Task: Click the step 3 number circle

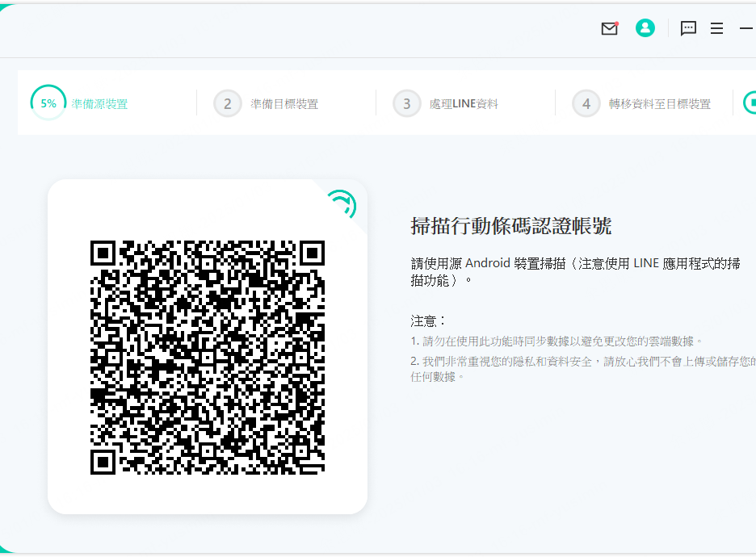Action: [407, 103]
